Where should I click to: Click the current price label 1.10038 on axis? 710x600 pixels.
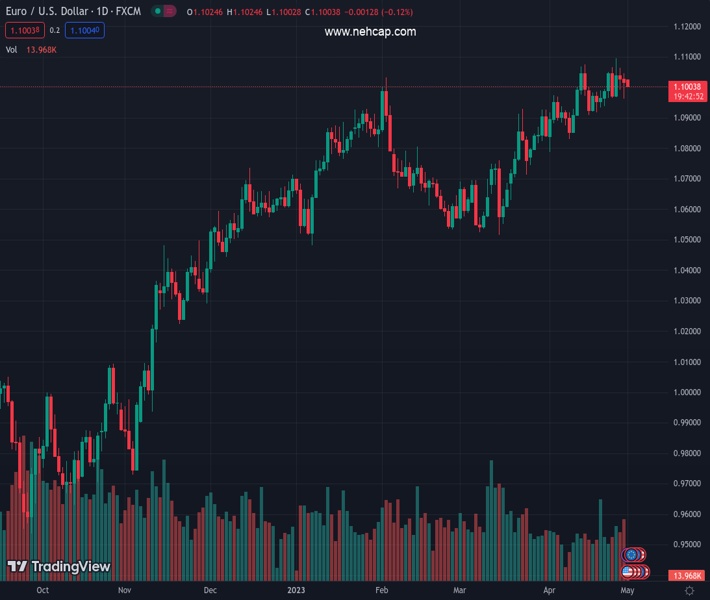point(688,88)
